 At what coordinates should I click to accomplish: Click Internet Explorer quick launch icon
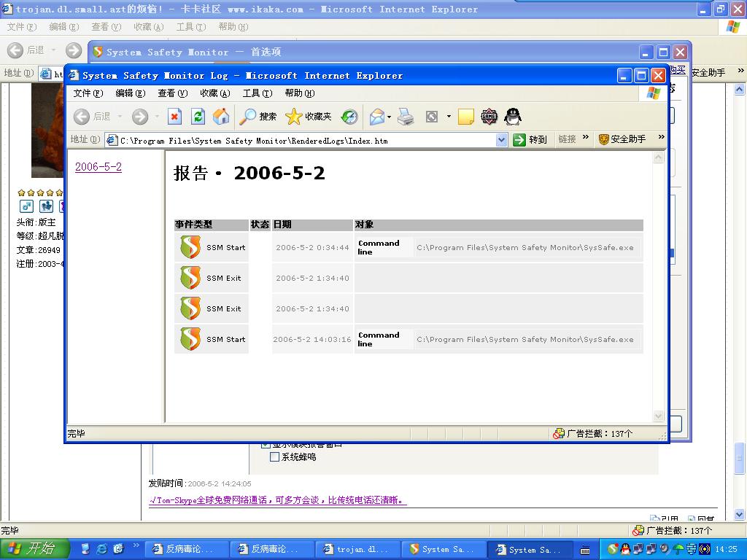click(101, 549)
